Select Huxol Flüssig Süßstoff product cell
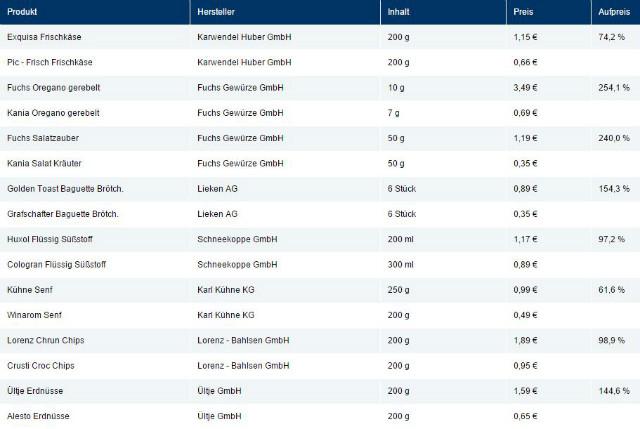This screenshot has width=640, height=429. point(56,239)
